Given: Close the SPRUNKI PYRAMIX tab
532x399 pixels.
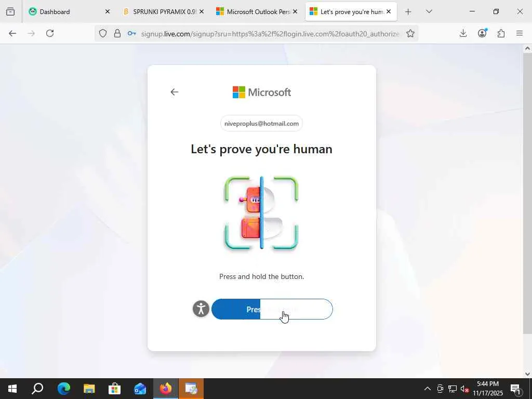Looking at the screenshot, I should [202, 11].
